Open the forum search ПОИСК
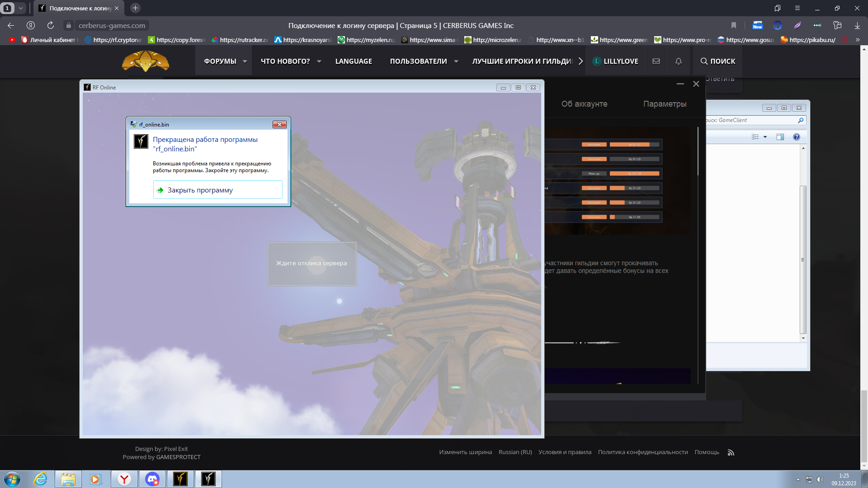The image size is (868, 488). (718, 61)
